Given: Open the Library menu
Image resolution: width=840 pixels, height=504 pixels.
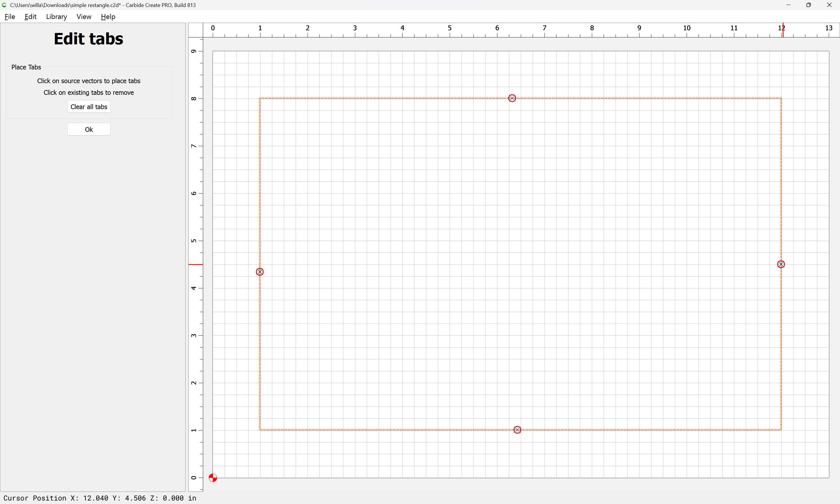Looking at the screenshot, I should 56,17.
